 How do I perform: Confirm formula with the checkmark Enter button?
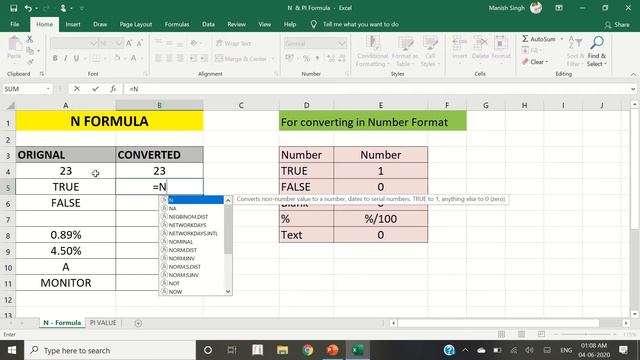point(95,89)
